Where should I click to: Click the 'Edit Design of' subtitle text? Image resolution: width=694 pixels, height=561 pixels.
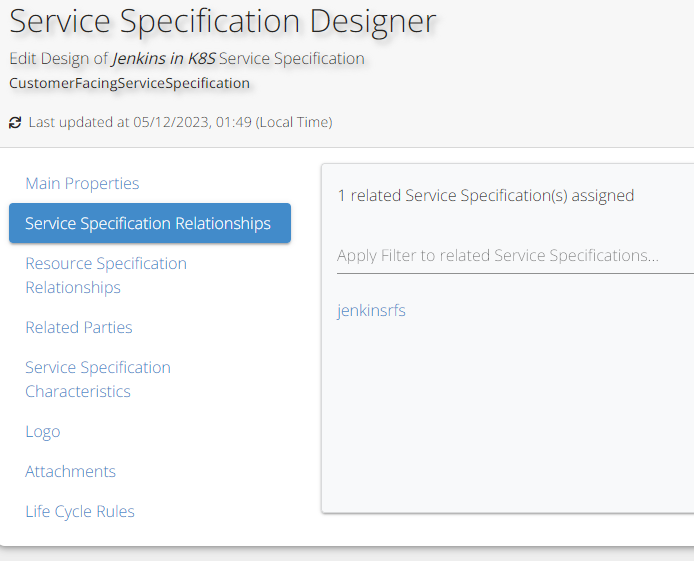(x=59, y=59)
